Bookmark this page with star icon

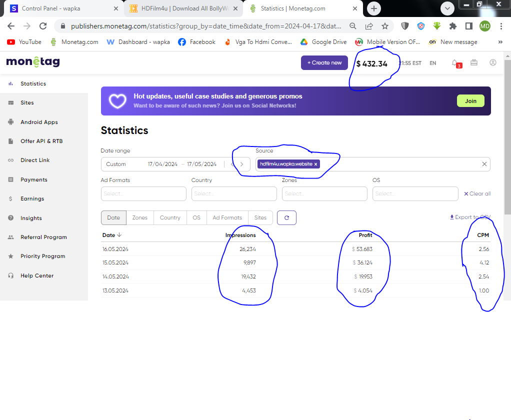pos(385,26)
